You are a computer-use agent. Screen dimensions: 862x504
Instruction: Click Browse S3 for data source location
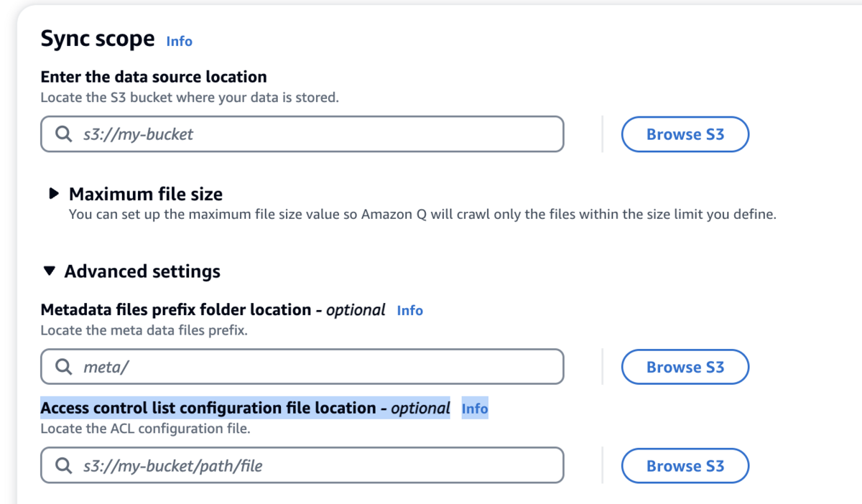pyautogui.click(x=685, y=134)
